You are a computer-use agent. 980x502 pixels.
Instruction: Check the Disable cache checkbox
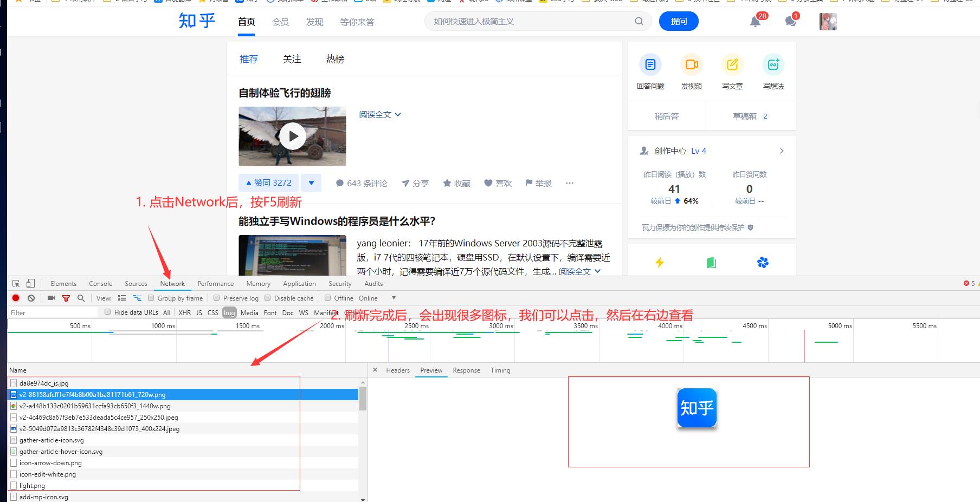point(268,298)
